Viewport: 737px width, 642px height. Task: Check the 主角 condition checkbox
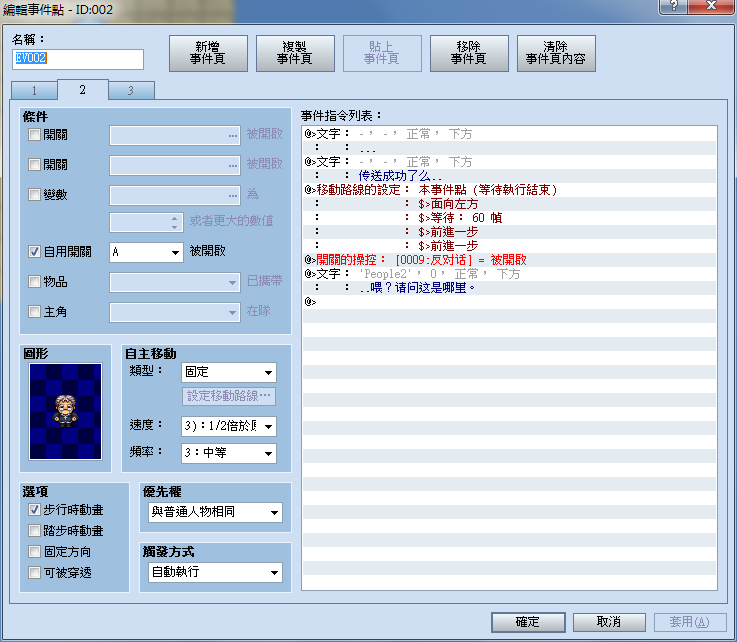[34, 312]
